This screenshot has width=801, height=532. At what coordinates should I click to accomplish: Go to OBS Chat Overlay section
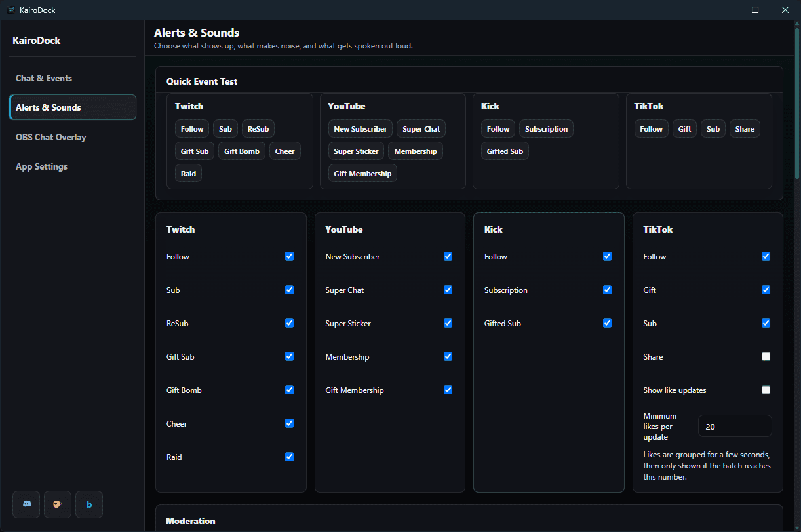[72, 137]
